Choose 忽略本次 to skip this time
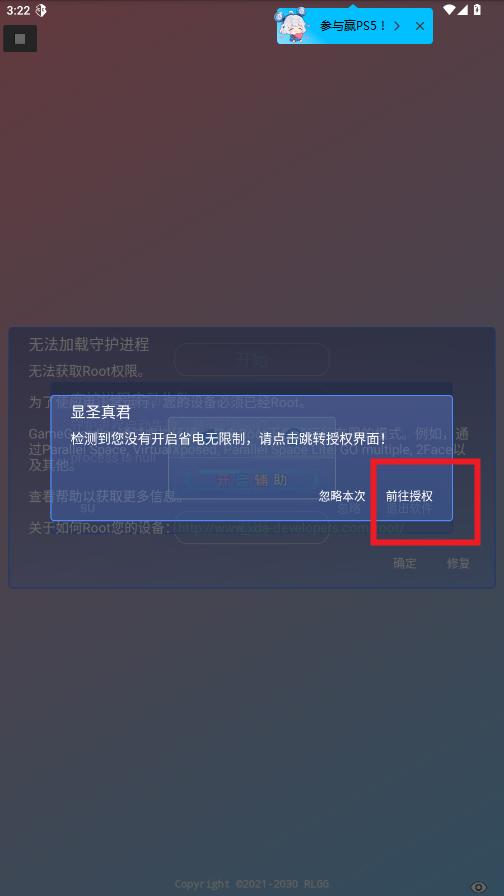This screenshot has height=896, width=504. [342, 496]
